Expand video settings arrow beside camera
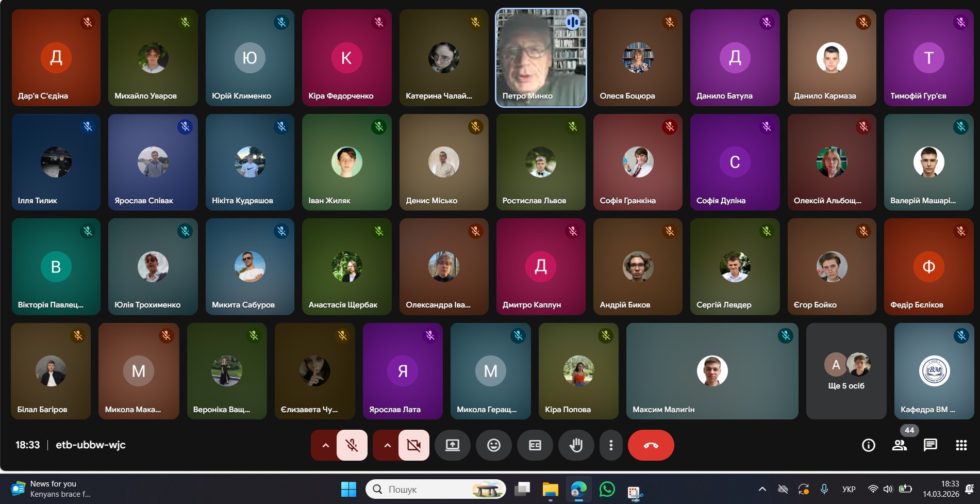Image resolution: width=980 pixels, height=504 pixels. (x=387, y=445)
